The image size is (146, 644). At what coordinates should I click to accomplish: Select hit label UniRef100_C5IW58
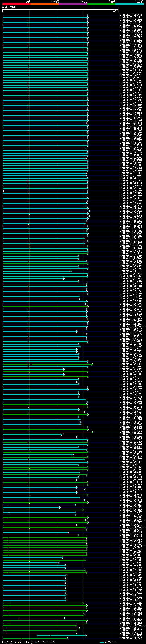click(x=131, y=402)
